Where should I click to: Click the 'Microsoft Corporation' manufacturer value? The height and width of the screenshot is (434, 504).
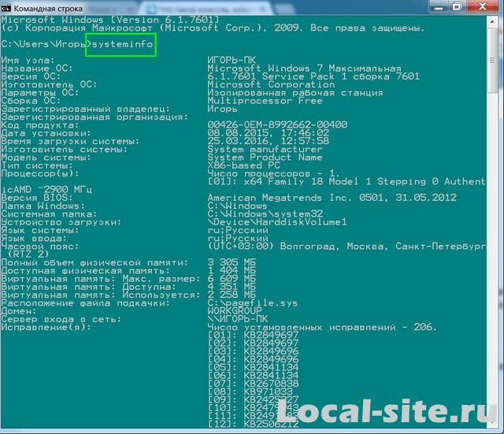271,84
